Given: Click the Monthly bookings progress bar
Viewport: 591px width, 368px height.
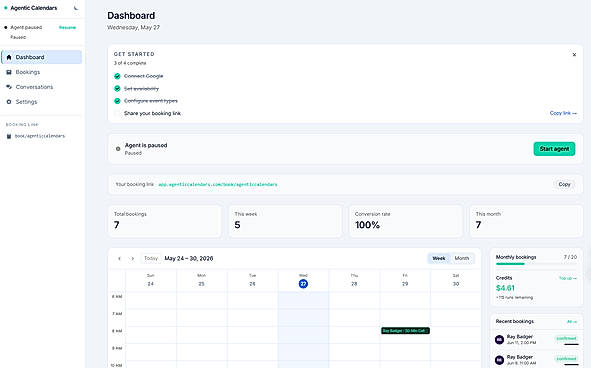Looking at the screenshot, I should (x=536, y=264).
